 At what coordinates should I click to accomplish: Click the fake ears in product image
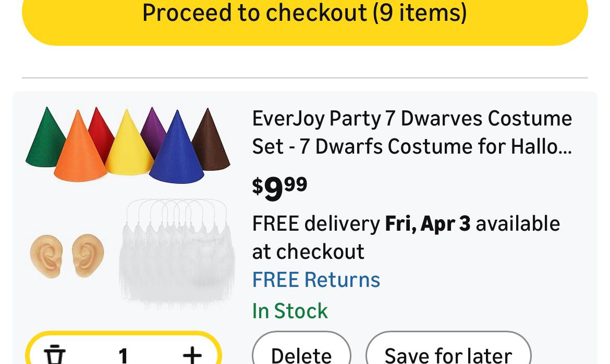pos(67,255)
